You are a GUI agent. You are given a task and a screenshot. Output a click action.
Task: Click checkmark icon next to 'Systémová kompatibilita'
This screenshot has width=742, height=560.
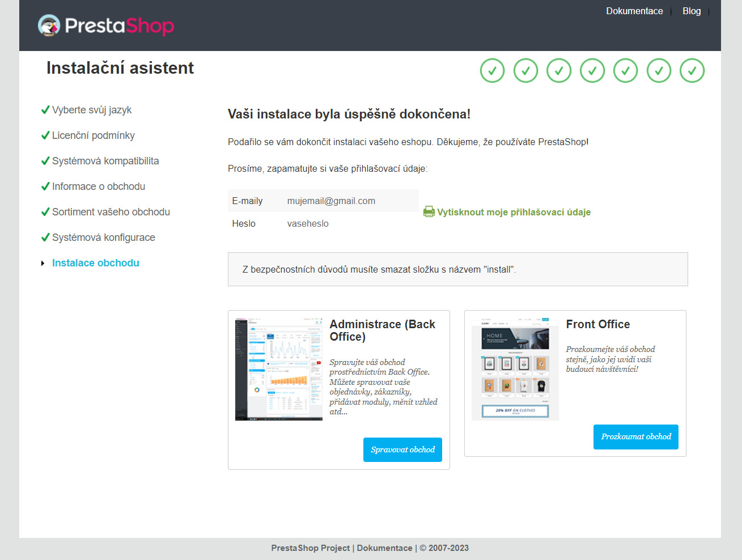pyautogui.click(x=45, y=161)
